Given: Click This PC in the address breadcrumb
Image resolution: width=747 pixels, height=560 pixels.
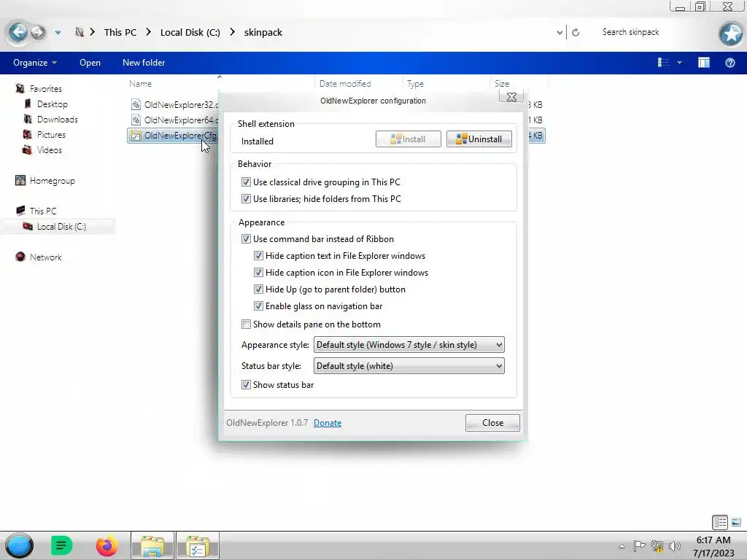Looking at the screenshot, I should pyautogui.click(x=120, y=32).
